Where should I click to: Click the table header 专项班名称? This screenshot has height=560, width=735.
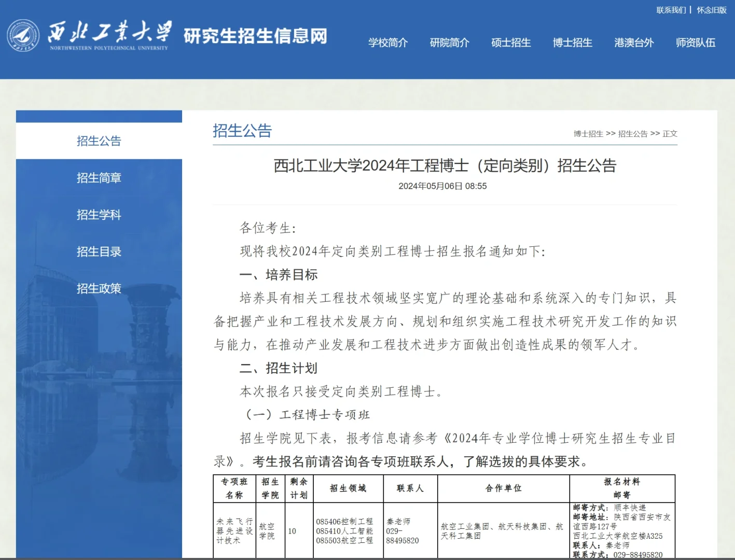click(x=234, y=488)
